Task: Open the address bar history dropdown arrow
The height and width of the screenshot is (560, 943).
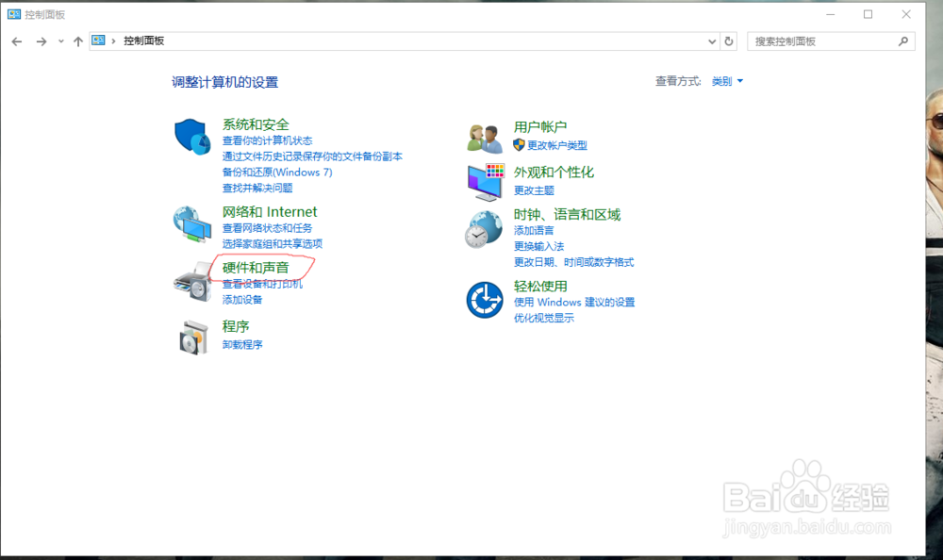Action: point(713,41)
